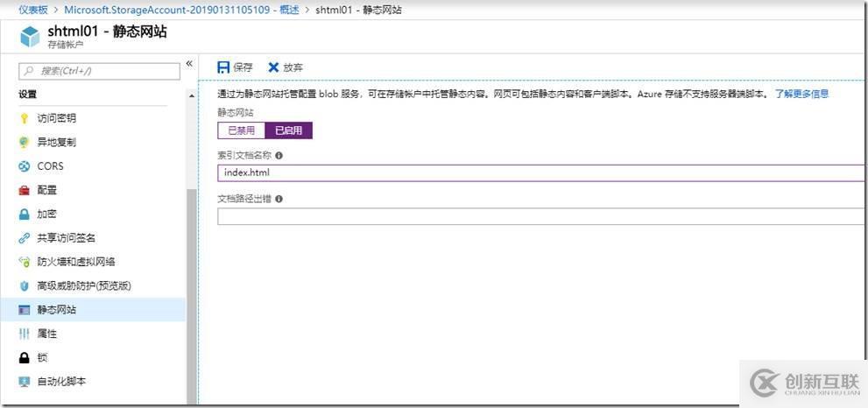Click the 异地复制 globe icon
The width and height of the screenshot is (868, 408).
pyautogui.click(x=24, y=142)
